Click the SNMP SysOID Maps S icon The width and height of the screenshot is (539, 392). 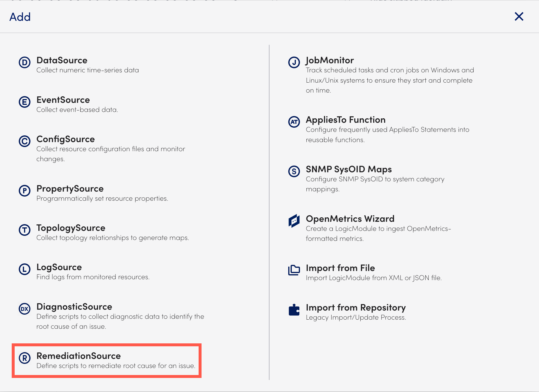coord(294,171)
